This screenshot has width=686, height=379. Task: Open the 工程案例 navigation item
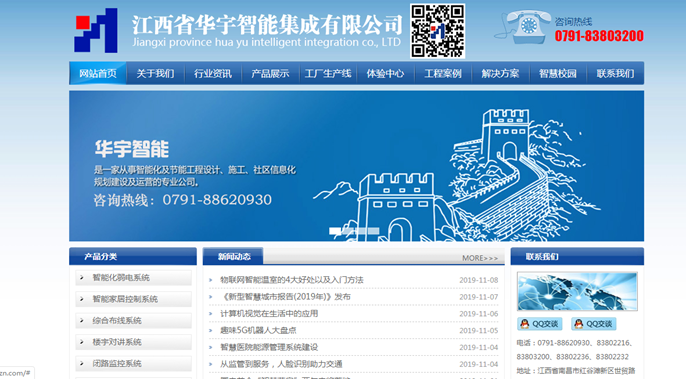coord(443,73)
